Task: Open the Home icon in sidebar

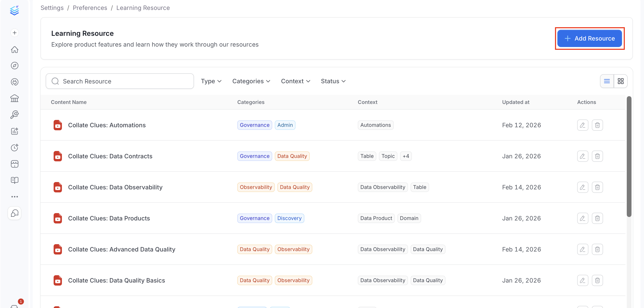Action: [x=14, y=50]
